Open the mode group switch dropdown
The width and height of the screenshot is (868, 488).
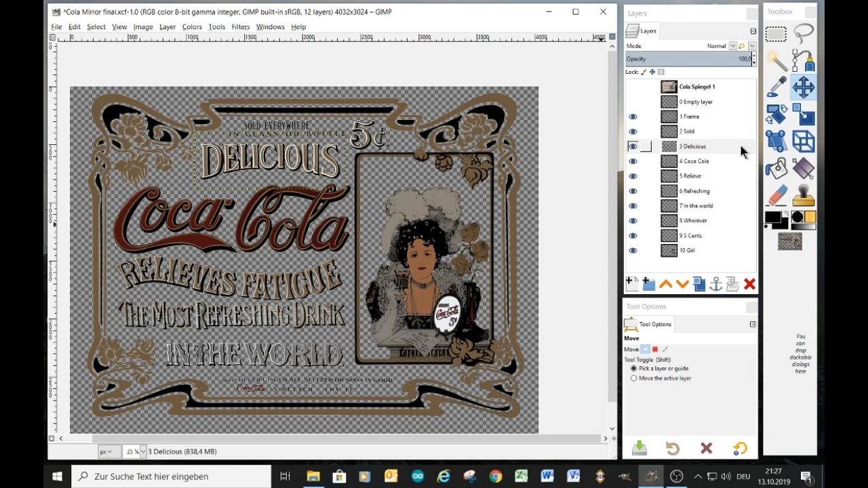coord(752,46)
